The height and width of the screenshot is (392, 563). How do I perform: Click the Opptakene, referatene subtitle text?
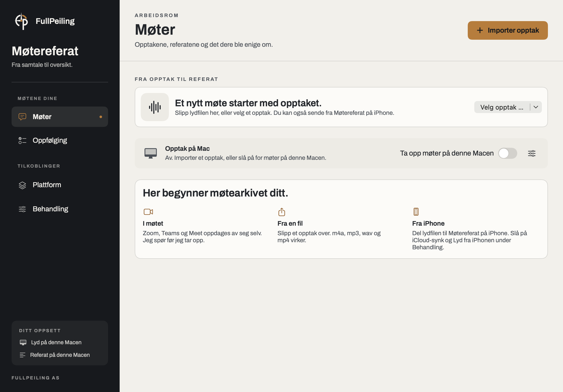click(204, 44)
